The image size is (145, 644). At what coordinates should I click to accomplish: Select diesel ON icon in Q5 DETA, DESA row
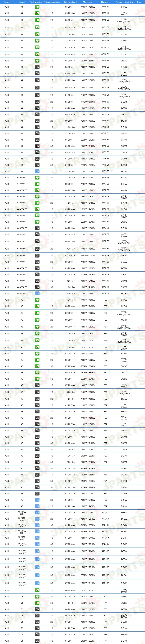pyautogui.click(x=37, y=615)
